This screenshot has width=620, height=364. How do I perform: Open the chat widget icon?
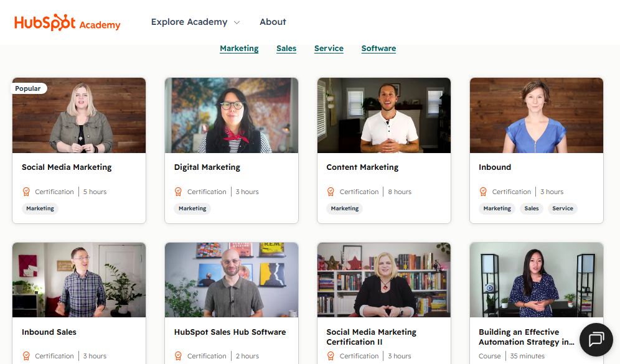(x=596, y=340)
